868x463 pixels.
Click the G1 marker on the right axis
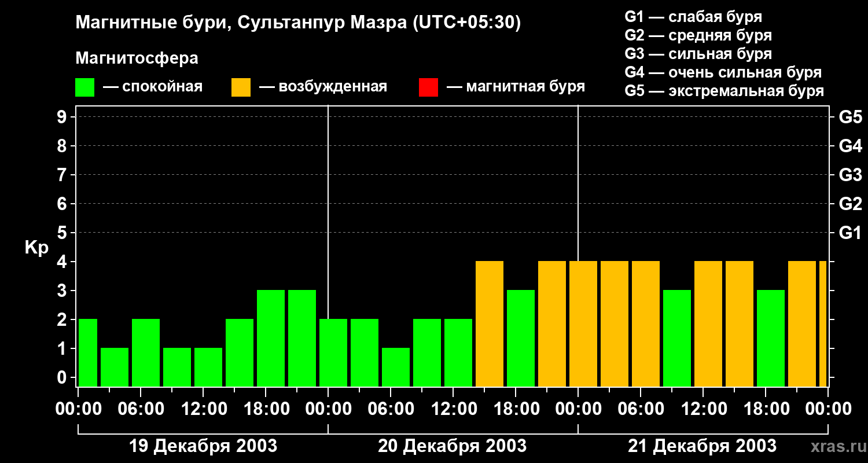(x=850, y=233)
